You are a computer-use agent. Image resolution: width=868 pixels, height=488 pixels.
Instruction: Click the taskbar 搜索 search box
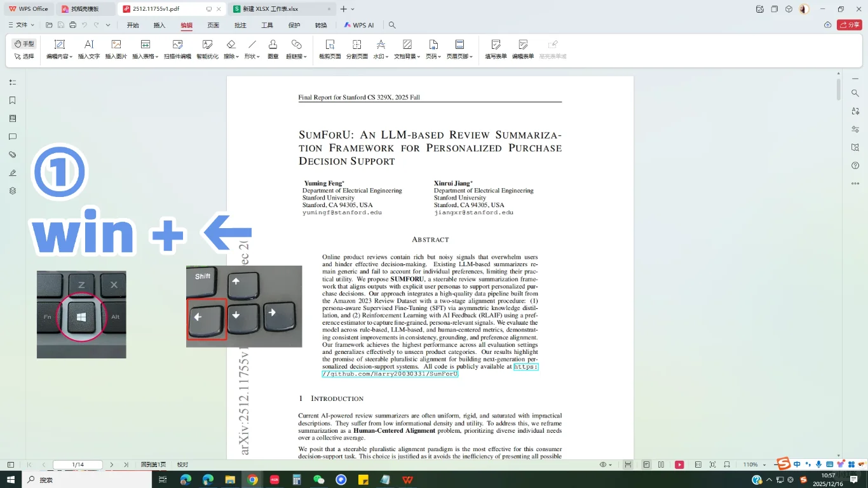click(x=87, y=480)
